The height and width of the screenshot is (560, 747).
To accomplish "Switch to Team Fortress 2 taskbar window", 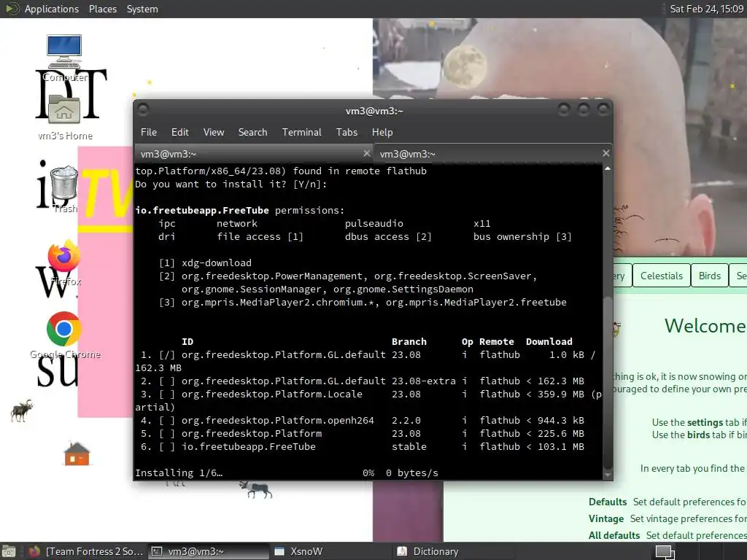I will tap(86, 551).
